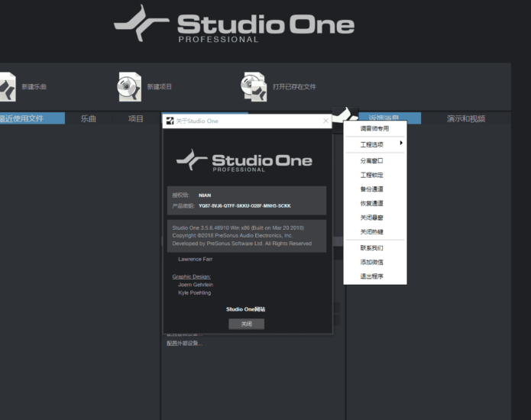
Task: Choose 调音师专用 in the context menu
Action: point(374,128)
